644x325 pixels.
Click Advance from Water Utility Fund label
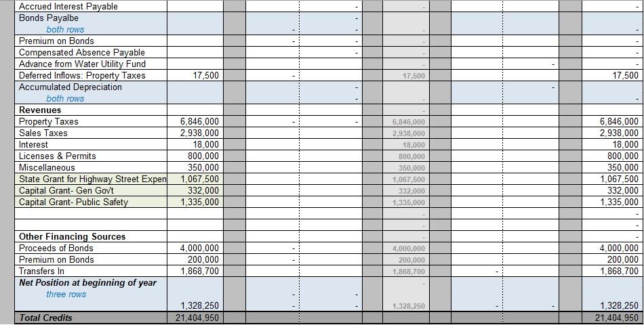82,64
